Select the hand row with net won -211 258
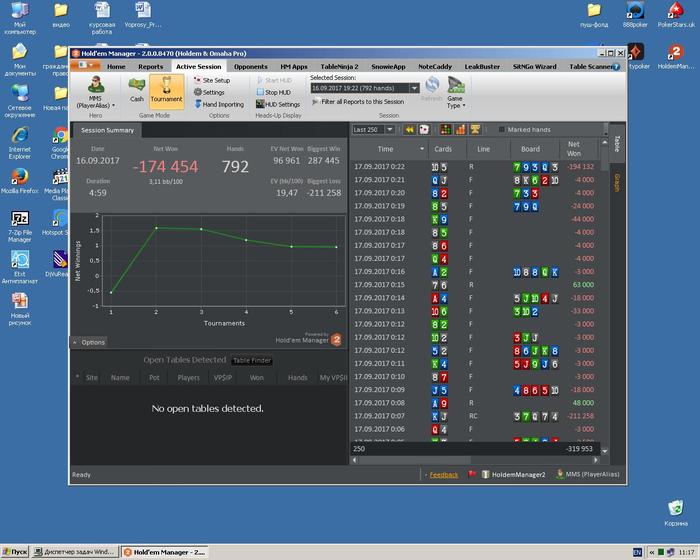 [x=475, y=416]
